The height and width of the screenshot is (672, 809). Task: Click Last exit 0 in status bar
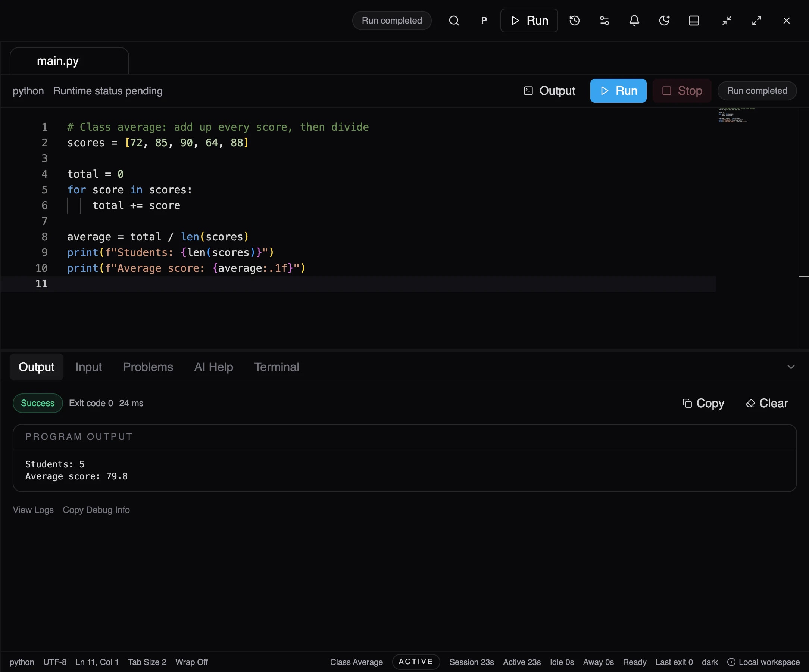[x=674, y=662]
